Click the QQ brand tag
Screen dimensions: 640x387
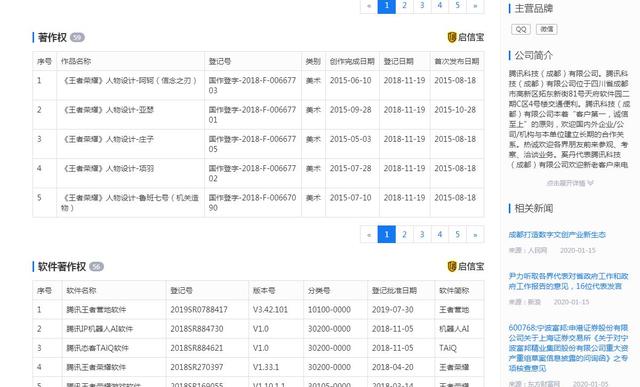521,29
